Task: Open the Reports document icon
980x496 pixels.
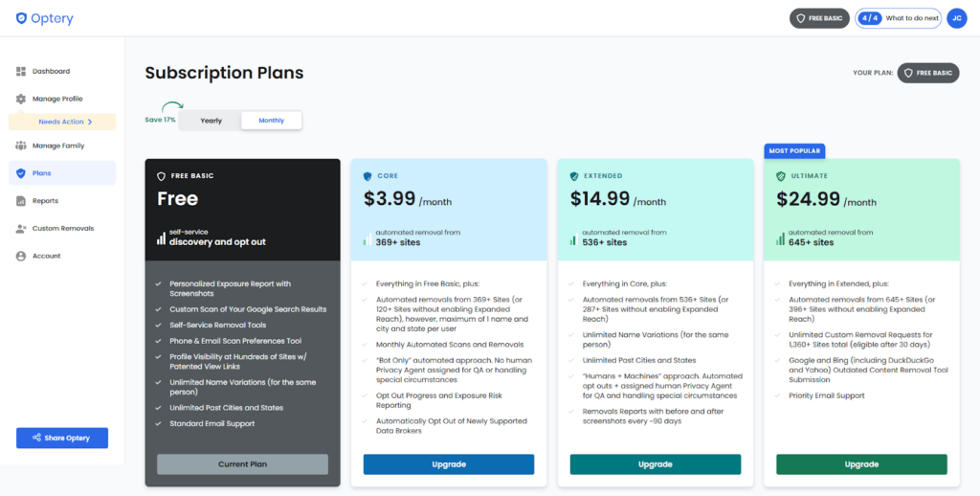Action: pos(21,201)
